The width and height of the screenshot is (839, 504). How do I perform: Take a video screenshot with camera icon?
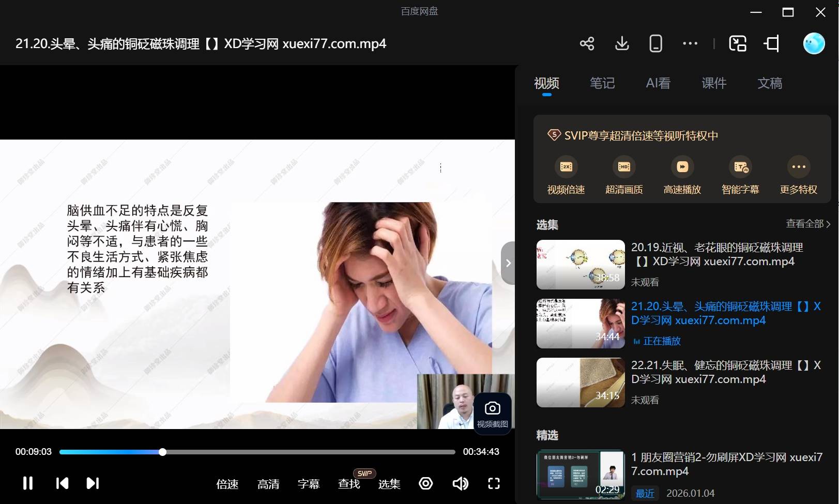(x=492, y=413)
